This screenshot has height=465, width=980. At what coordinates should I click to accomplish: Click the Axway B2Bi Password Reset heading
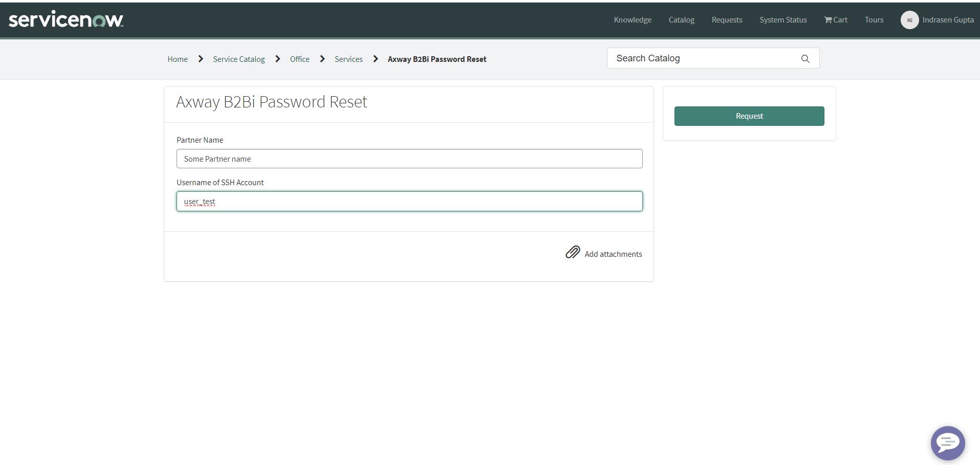pyautogui.click(x=272, y=102)
